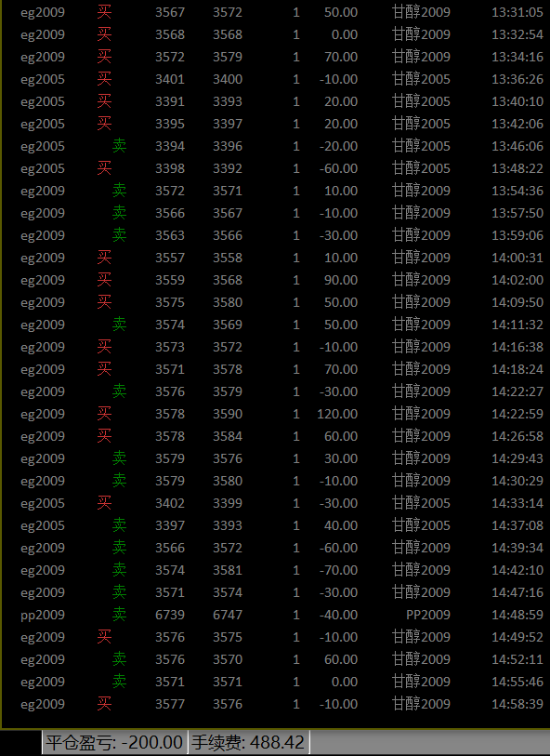The image size is (550, 756).
Task: Click the red buy marker at 13:48:22
Action: [104, 168]
